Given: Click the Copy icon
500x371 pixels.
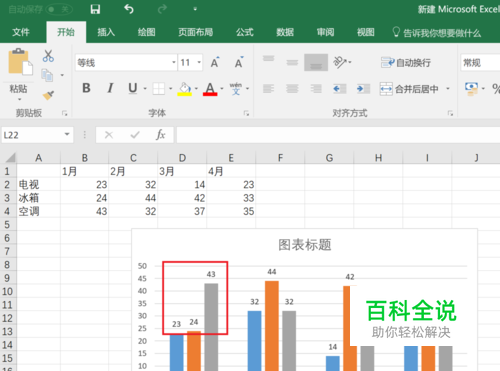Looking at the screenshot, I should 47,75.
